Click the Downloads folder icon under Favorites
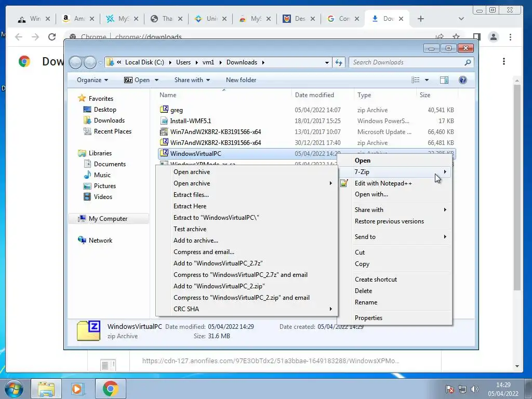 click(x=87, y=120)
